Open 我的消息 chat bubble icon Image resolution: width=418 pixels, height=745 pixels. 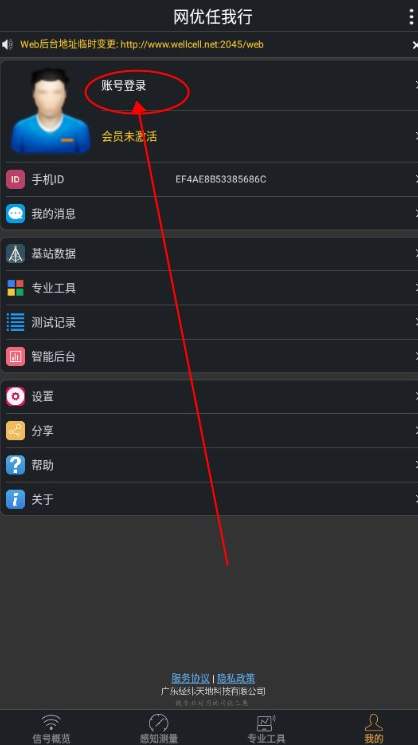15,214
